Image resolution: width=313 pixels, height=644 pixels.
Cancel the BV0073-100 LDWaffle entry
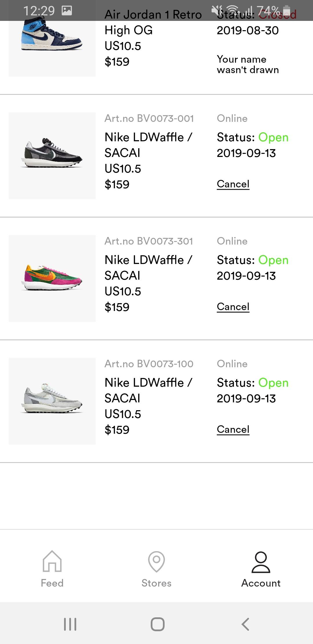click(233, 429)
